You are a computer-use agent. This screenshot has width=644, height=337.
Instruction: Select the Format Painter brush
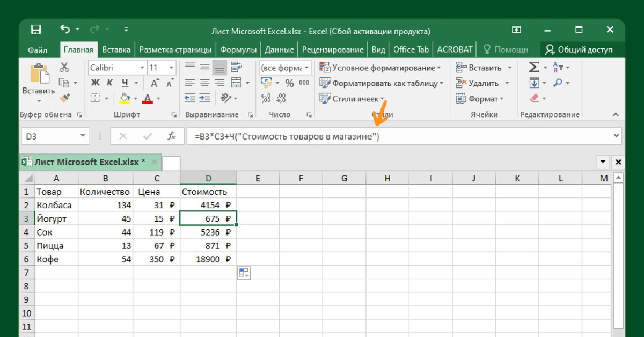[x=64, y=98]
